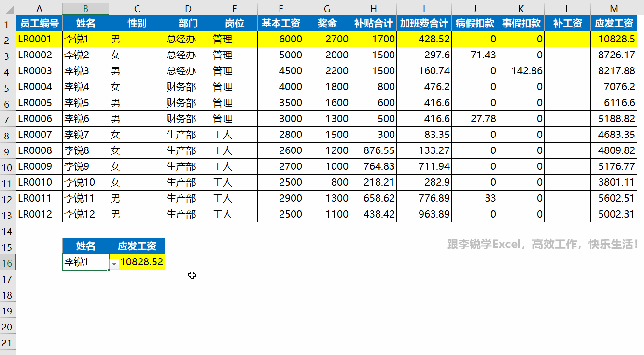Image resolution: width=644 pixels, height=355 pixels.
Task: Select the empty 补工资 cell in row 2
Action: click(568, 39)
